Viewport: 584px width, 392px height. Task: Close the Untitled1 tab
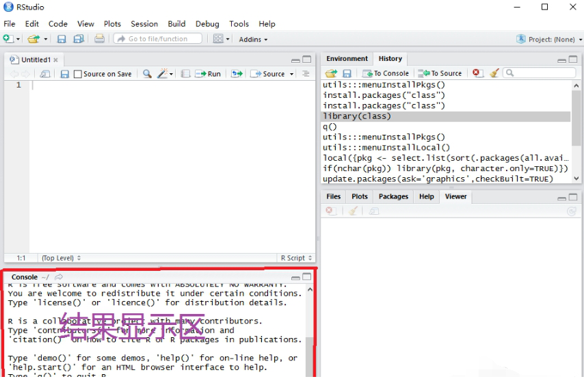55,60
